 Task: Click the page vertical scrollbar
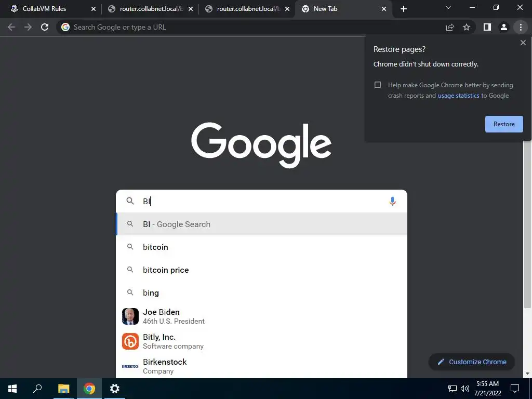tap(527, 224)
